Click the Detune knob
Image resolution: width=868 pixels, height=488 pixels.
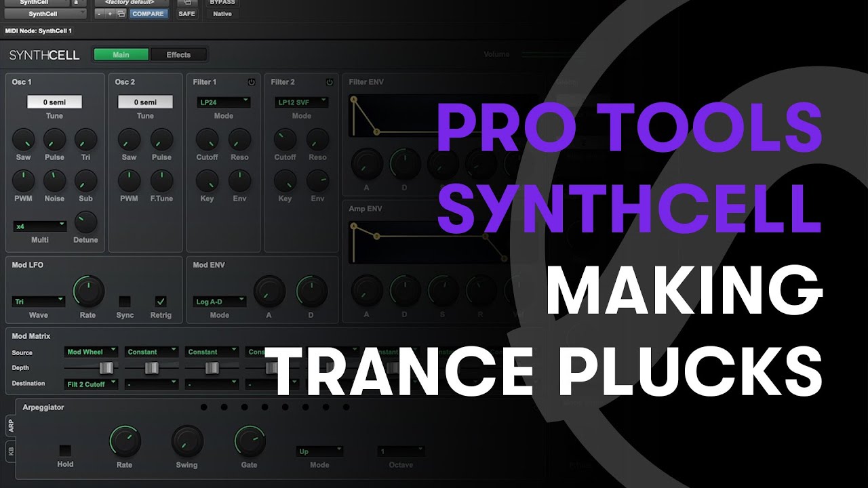pyautogui.click(x=86, y=222)
